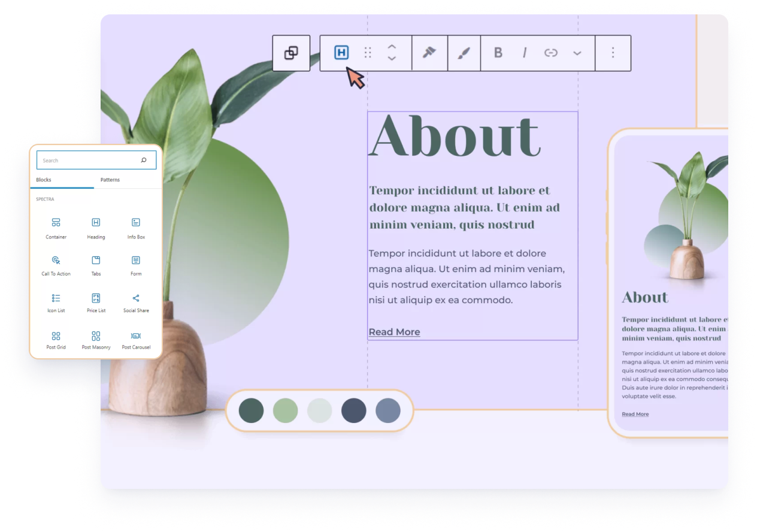Screen dimensions: 757x532
Task: Insert a link using the link icon
Action: click(550, 53)
